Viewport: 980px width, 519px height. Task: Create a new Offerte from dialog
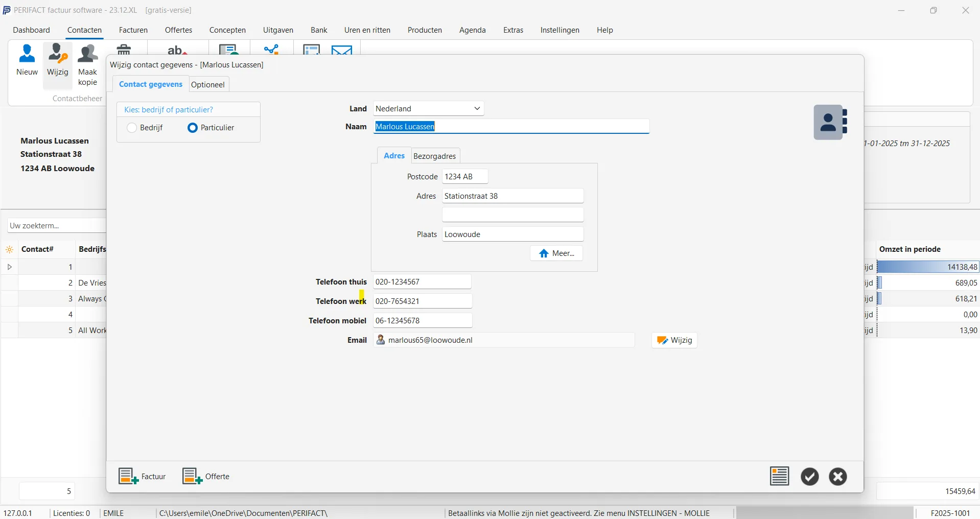(x=206, y=476)
